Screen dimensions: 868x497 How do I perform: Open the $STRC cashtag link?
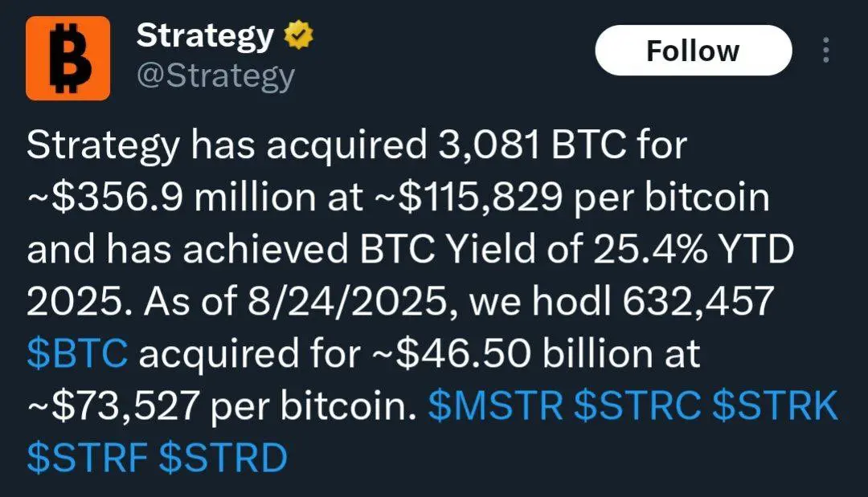point(637,405)
